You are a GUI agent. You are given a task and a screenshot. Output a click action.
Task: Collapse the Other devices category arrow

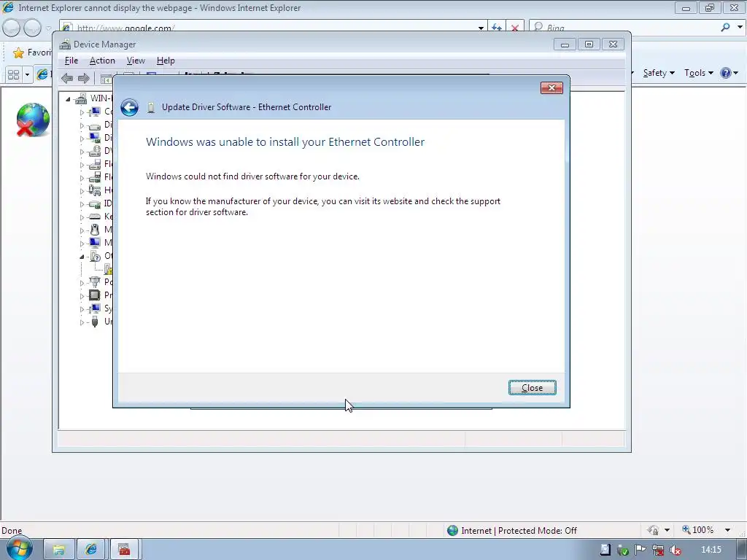click(82, 257)
